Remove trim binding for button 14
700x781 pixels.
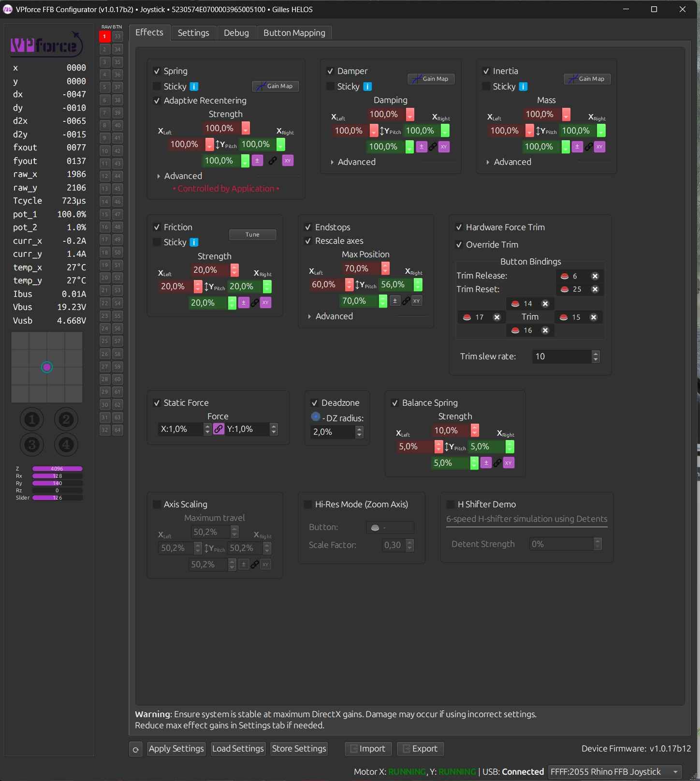click(545, 304)
